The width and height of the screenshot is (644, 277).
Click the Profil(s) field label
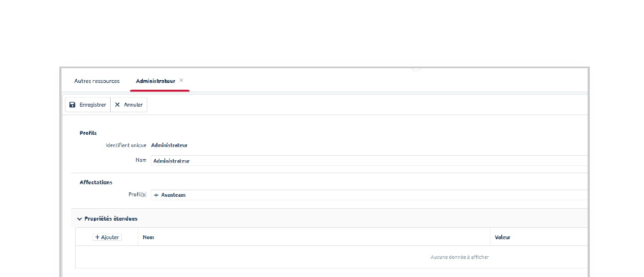(x=137, y=195)
